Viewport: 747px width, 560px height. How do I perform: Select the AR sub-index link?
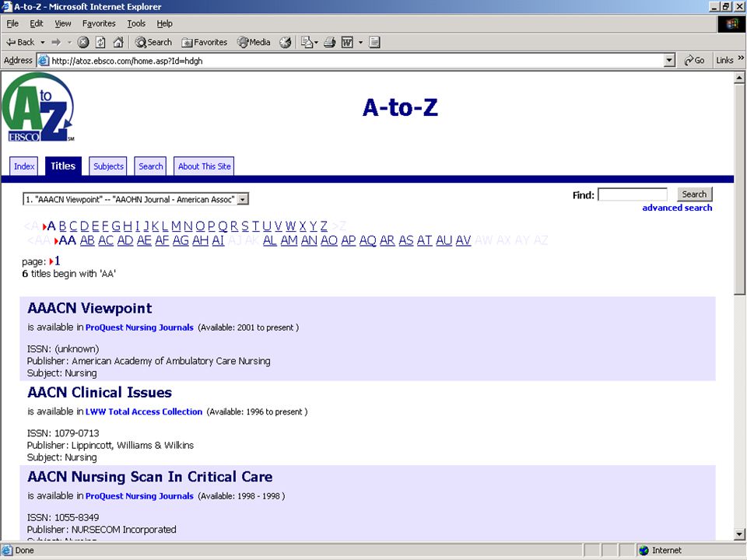(x=387, y=240)
